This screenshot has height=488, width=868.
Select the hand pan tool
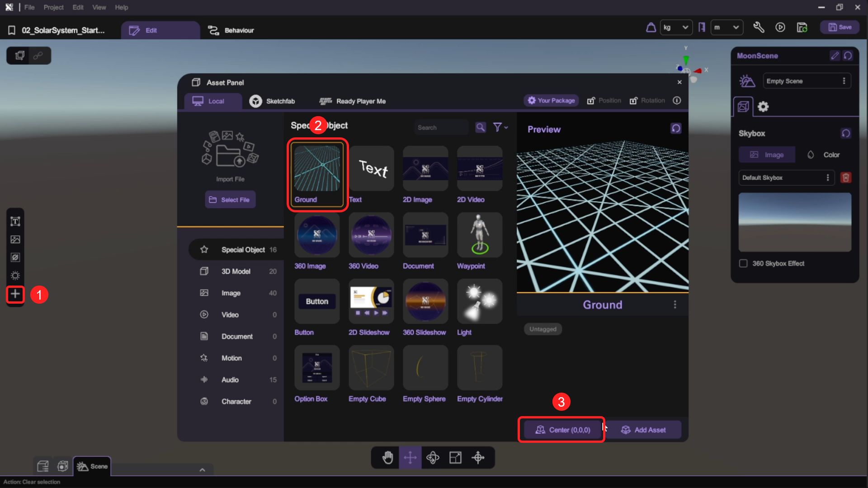pyautogui.click(x=387, y=458)
